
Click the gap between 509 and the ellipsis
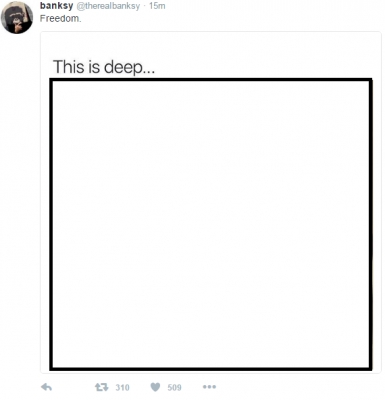point(192,387)
